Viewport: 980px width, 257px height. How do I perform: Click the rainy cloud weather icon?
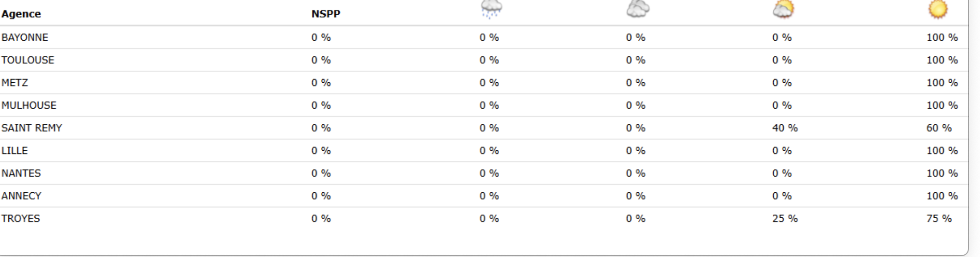click(491, 9)
